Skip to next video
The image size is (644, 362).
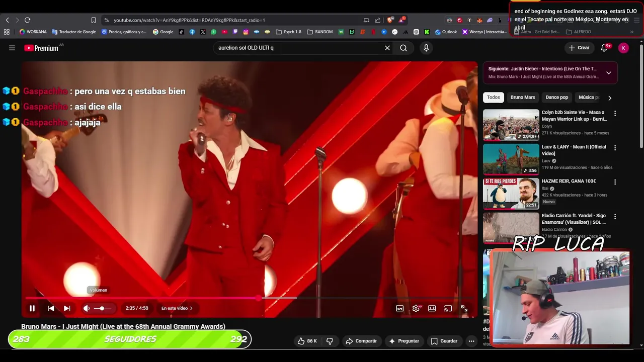[x=67, y=308]
